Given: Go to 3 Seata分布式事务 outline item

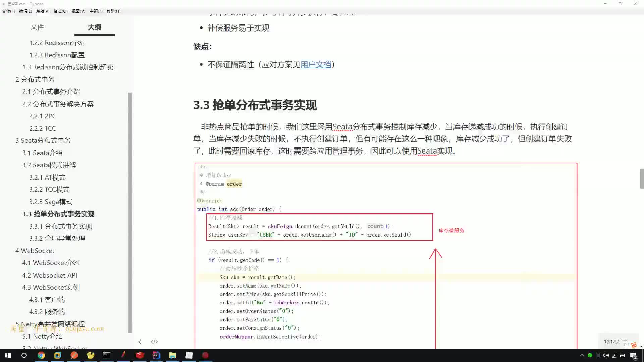Looking at the screenshot, I should 43,140.
